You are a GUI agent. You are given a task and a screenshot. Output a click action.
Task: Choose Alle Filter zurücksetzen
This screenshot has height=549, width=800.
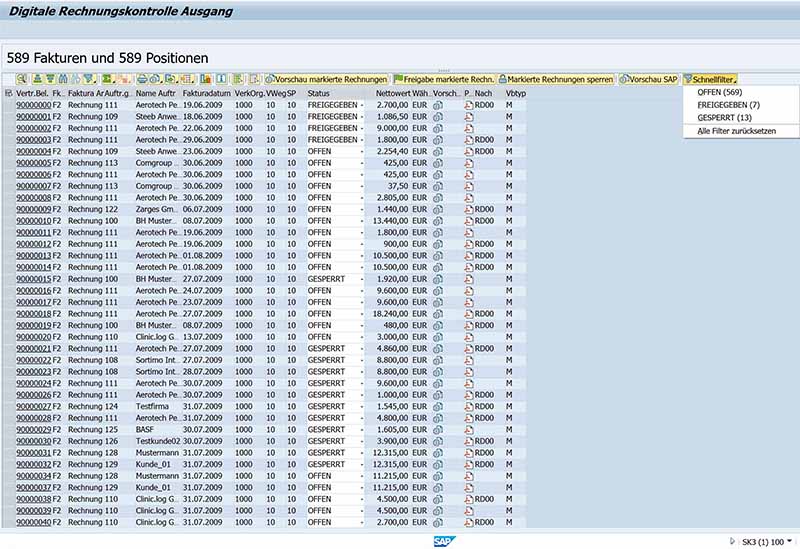pos(736,131)
